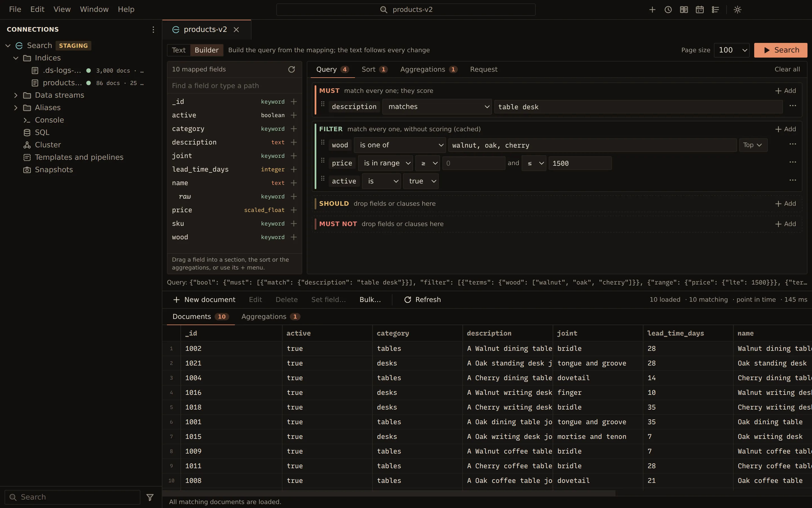Expand the Data streams folder
This screenshot has height=508, width=812.
[x=16, y=95]
